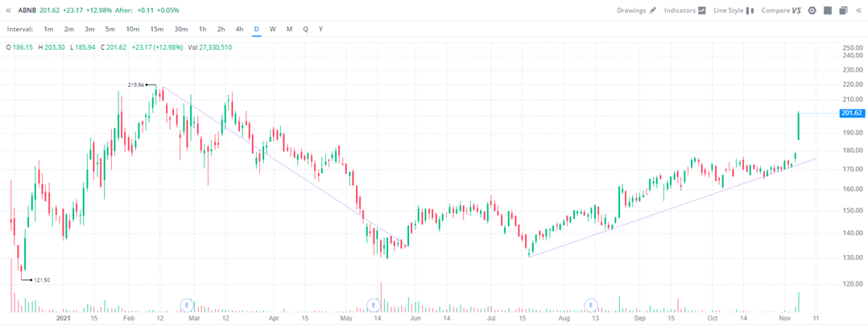
Task: Select the 3m interval
Action: [x=89, y=29]
